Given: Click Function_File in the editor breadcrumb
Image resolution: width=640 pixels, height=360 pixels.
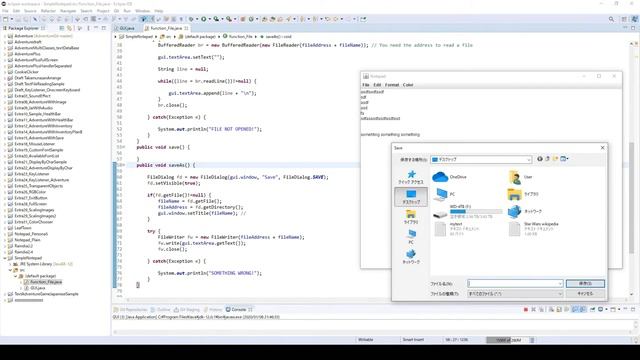Looking at the screenshot, I should click(240, 37).
